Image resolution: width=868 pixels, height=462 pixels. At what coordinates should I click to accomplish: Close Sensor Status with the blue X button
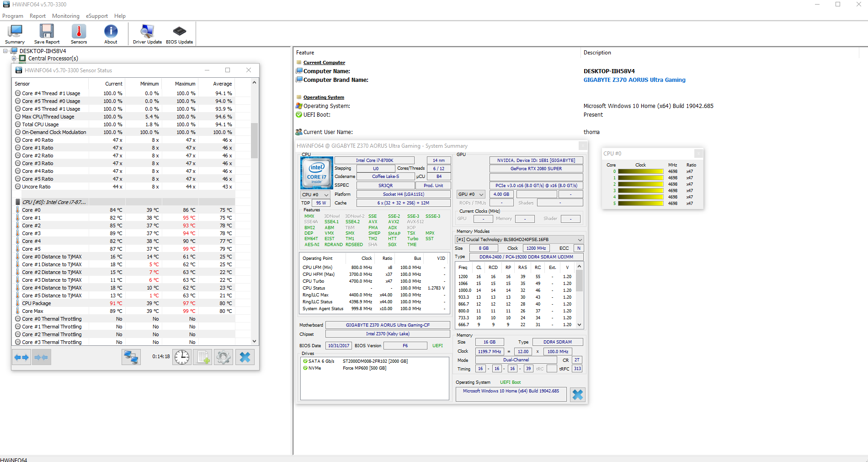pos(245,357)
